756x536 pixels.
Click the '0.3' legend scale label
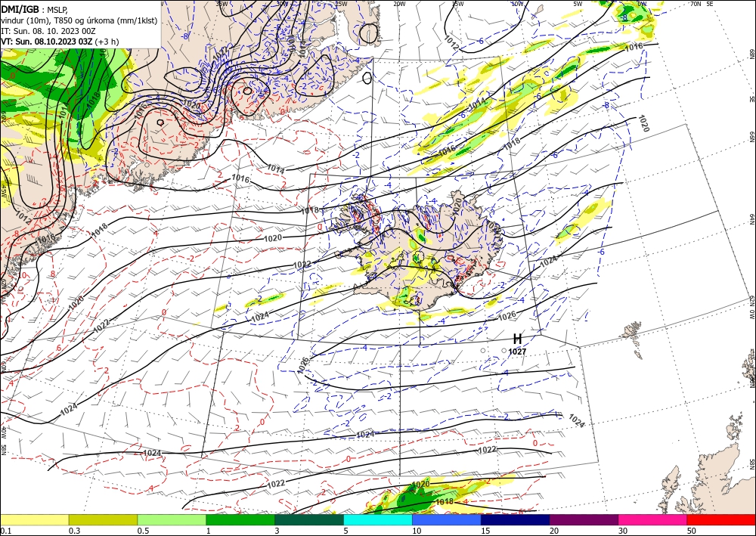pos(74,531)
